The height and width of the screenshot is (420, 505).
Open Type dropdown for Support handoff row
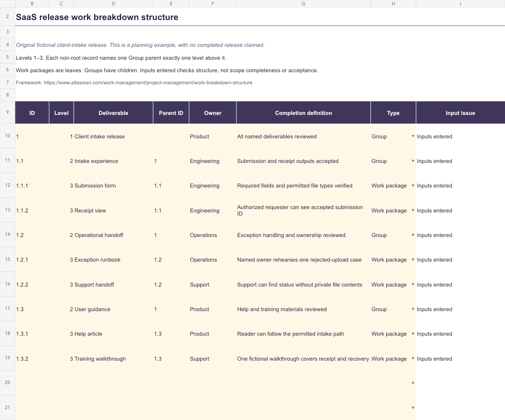click(413, 285)
